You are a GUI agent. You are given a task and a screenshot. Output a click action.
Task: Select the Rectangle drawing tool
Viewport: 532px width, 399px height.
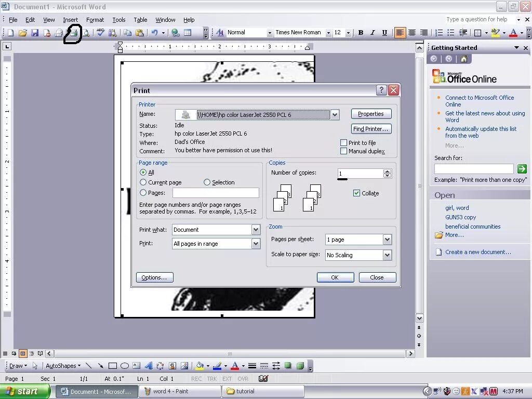113,366
